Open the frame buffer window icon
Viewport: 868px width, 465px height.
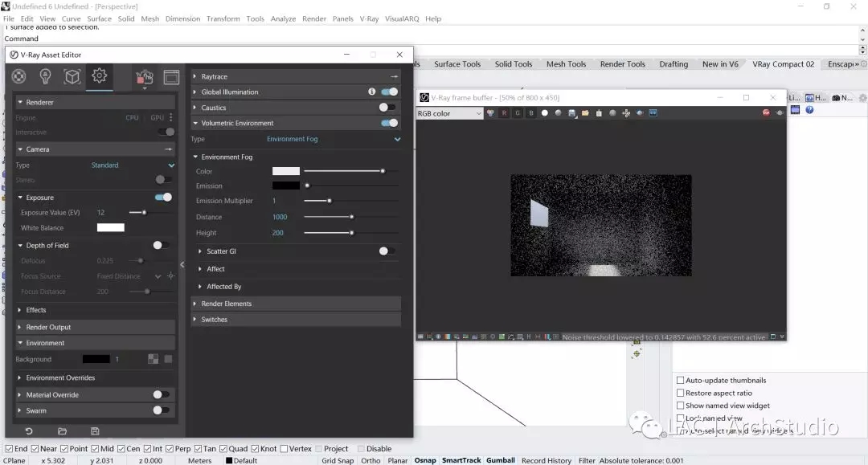pos(172,77)
